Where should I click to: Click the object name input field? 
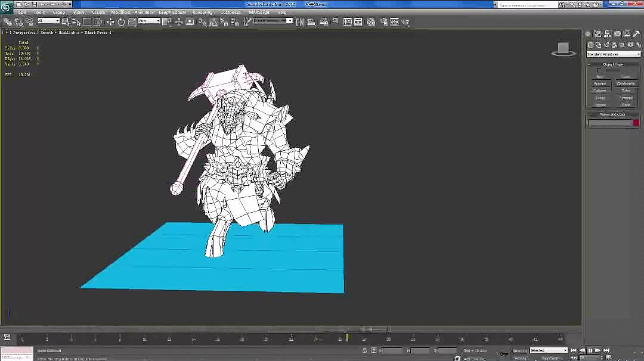tap(610, 123)
